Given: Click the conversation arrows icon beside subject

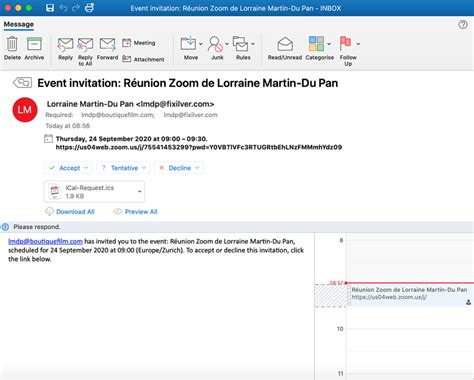Looking at the screenshot, I should tap(22, 82).
